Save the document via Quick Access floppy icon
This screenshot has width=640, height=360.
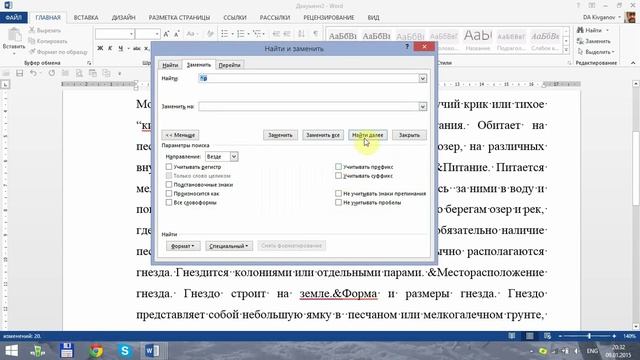pyautogui.click(x=20, y=73)
